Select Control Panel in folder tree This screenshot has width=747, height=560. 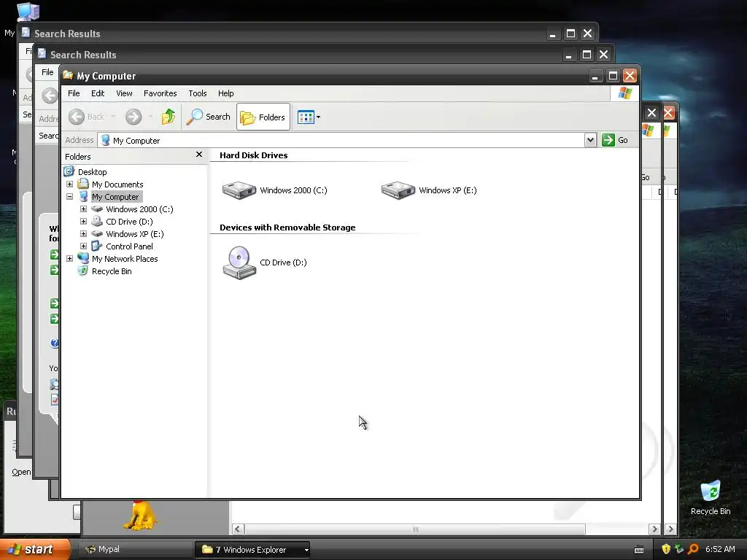pyautogui.click(x=129, y=246)
